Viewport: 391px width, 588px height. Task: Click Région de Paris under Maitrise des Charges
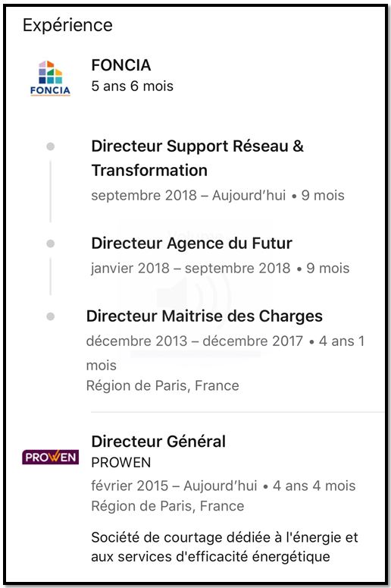pyautogui.click(x=163, y=385)
